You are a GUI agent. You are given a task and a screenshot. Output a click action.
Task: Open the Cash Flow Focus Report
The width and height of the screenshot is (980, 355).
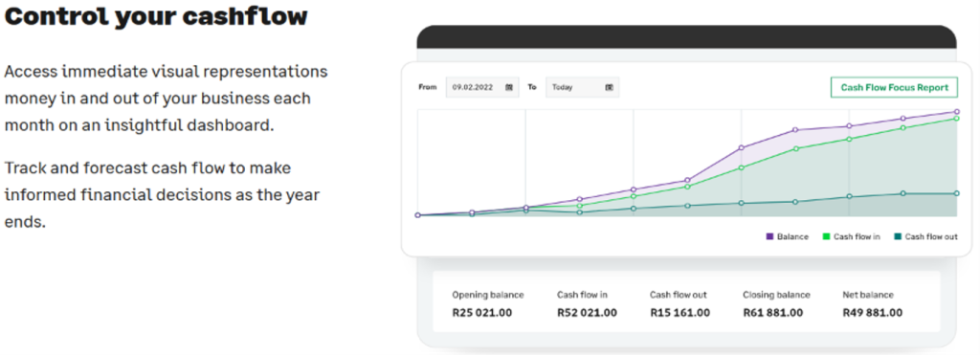tap(894, 87)
